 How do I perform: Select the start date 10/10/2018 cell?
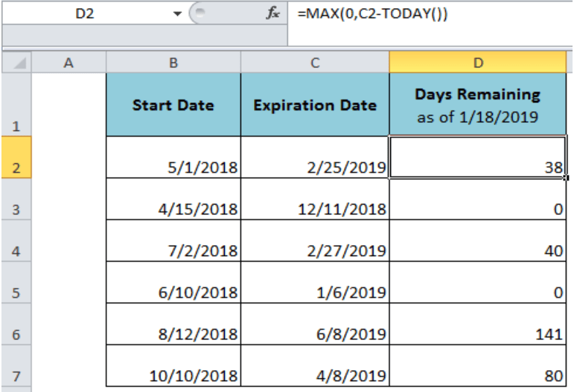174,366
